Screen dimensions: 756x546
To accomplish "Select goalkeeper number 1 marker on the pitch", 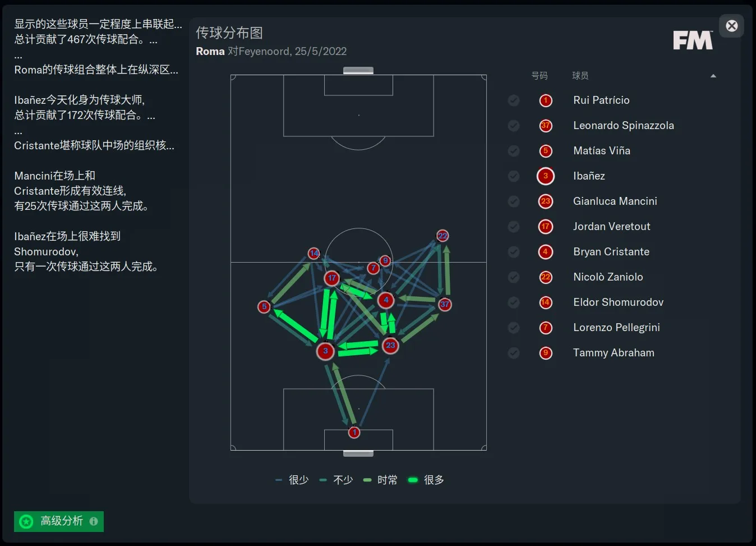I will tap(354, 433).
